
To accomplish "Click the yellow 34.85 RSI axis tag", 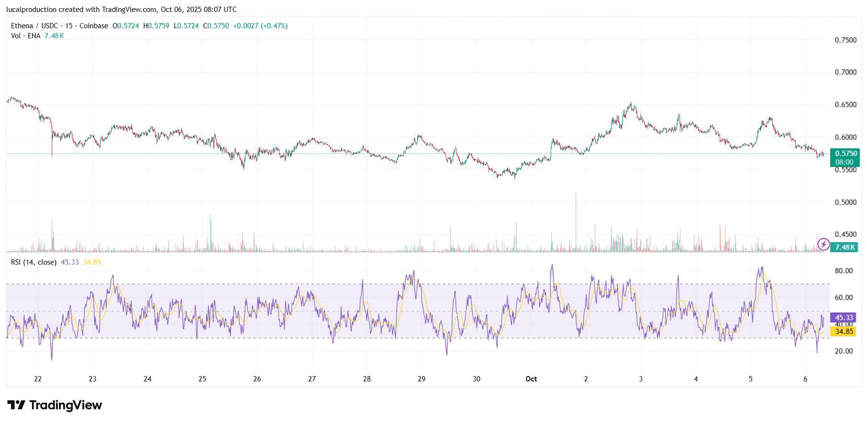I will 844,332.
